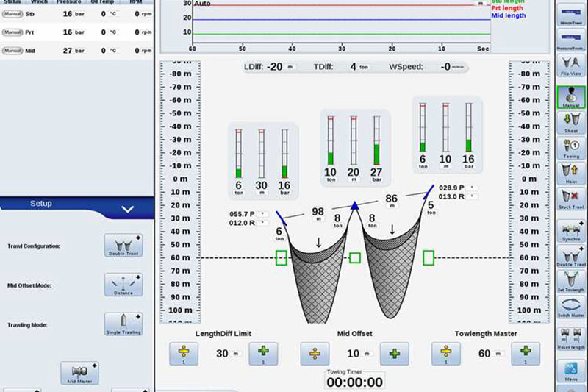Screen dimensions: 588x392
Task: Decrease Towlength Master with minus button
Action: 445,354
